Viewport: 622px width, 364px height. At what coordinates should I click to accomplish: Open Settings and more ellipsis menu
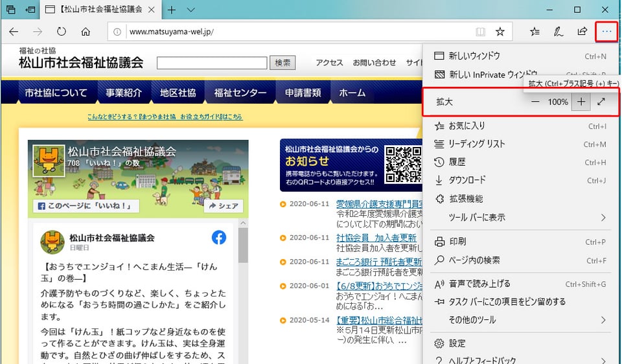click(x=606, y=32)
